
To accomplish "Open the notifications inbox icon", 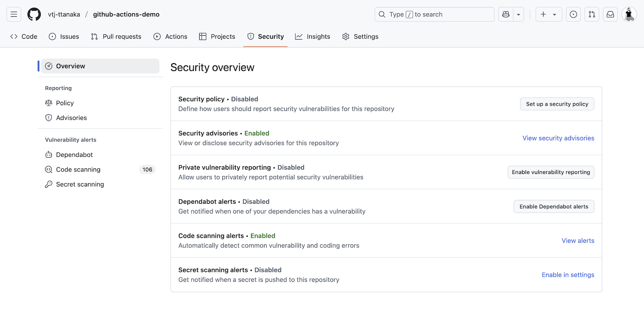I will click(x=610, y=14).
